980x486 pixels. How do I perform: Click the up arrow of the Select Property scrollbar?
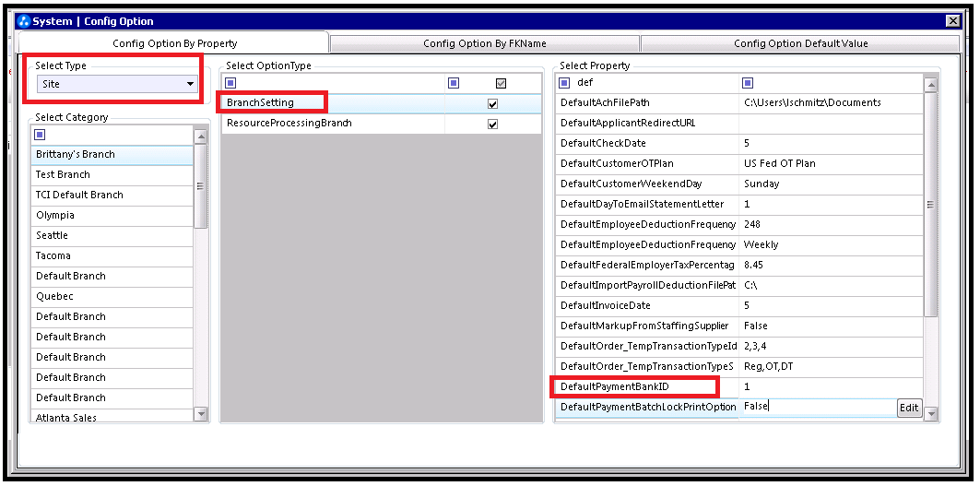click(930, 85)
